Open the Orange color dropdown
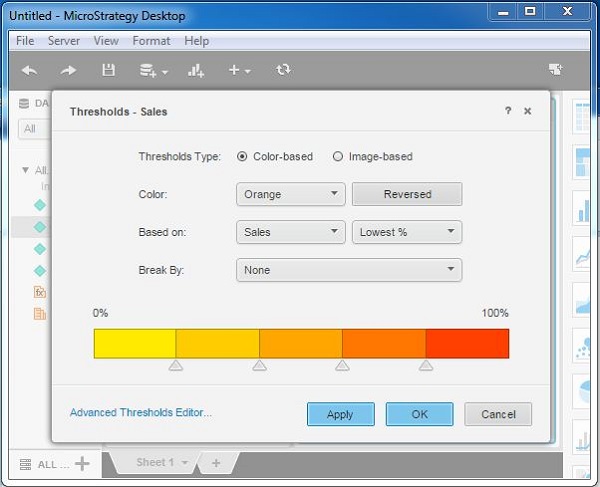This screenshot has height=487, width=600. click(x=291, y=194)
